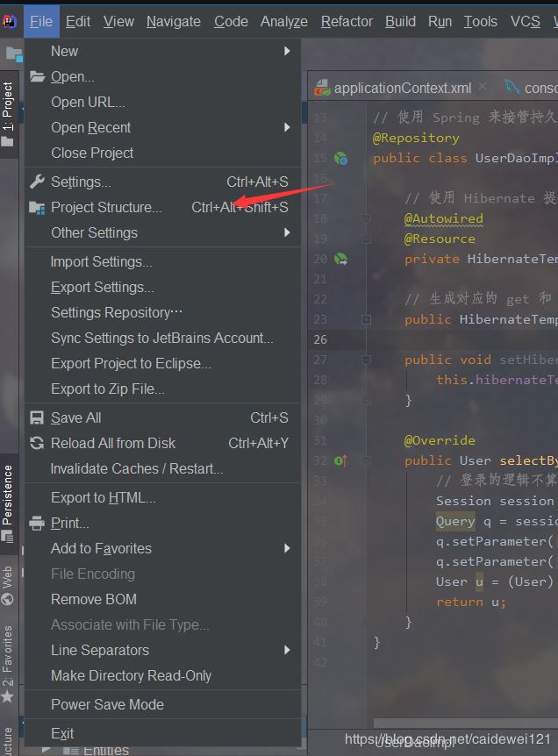Click the Settings wrench icon
The image size is (558, 756).
[37, 182]
